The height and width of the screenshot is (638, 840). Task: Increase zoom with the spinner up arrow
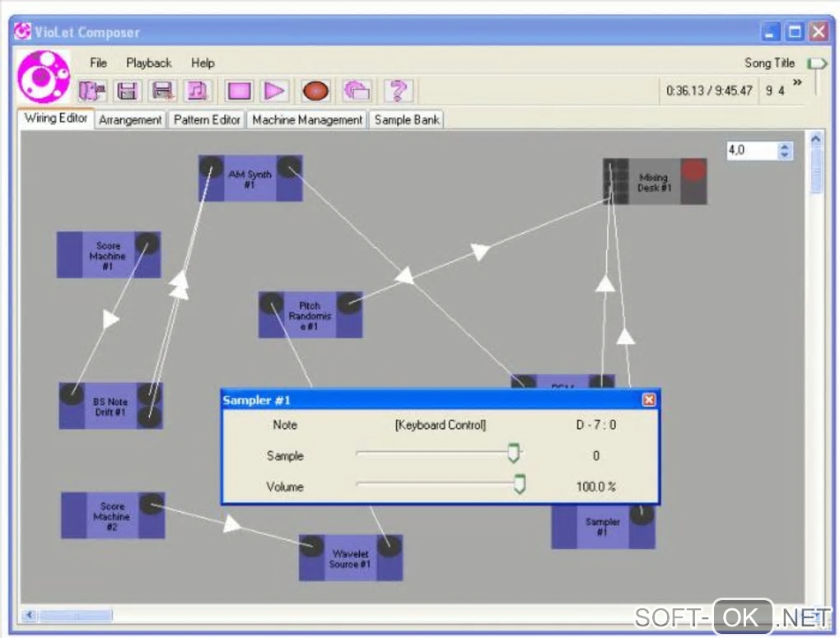(x=785, y=147)
